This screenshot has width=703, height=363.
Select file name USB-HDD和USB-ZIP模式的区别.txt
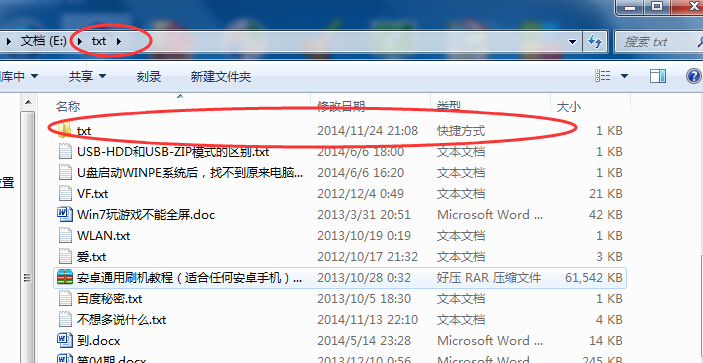coord(173,151)
